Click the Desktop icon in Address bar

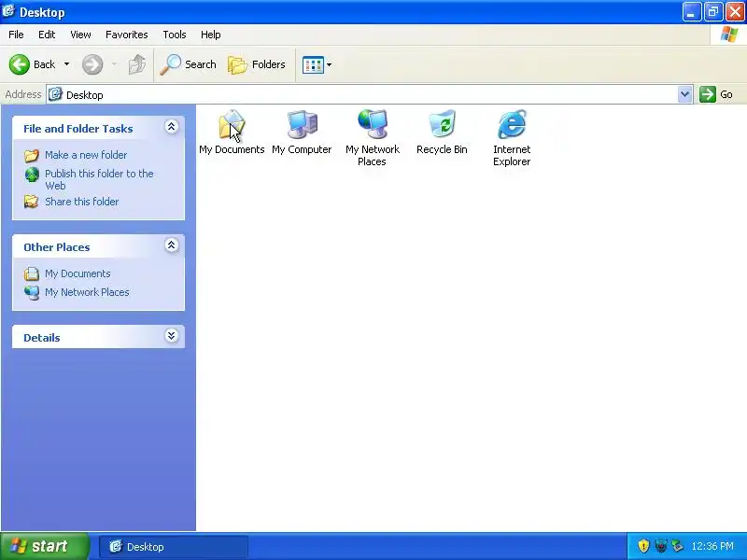click(56, 94)
